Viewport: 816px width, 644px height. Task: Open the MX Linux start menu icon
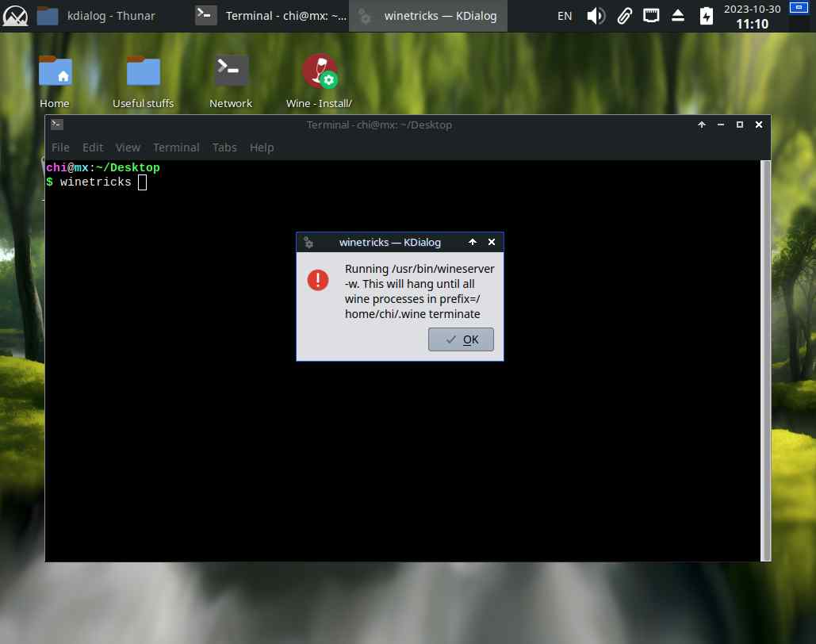point(15,16)
